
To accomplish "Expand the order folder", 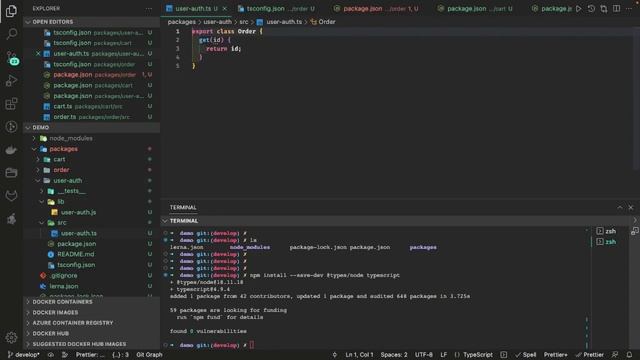I will coord(91,170).
